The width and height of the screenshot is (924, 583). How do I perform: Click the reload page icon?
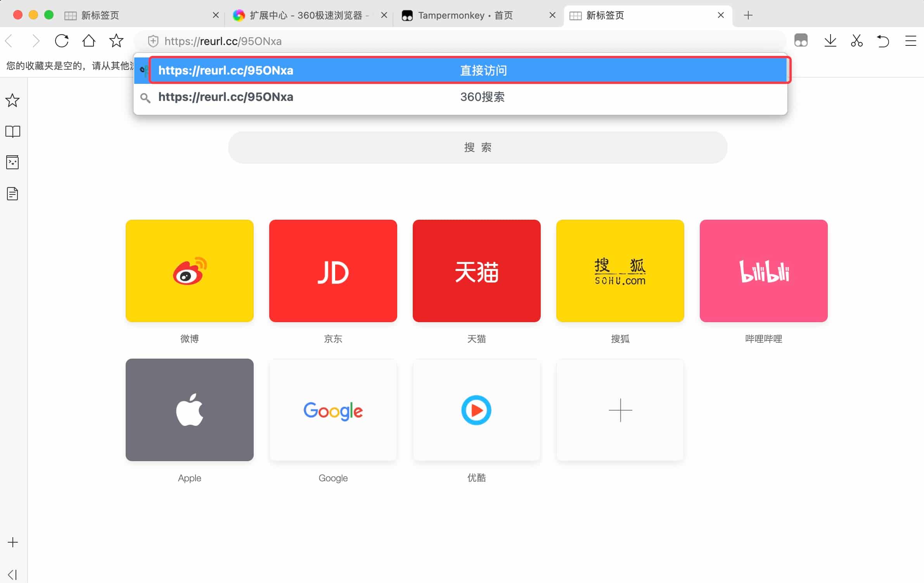[x=62, y=41]
